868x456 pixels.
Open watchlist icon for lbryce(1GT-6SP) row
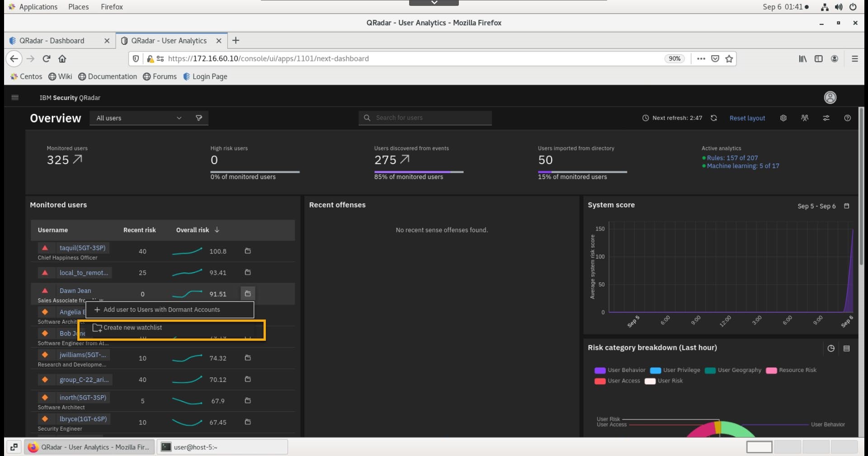tap(248, 422)
